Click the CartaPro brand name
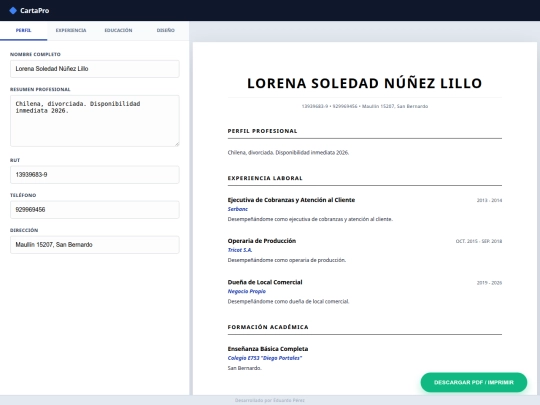This screenshot has width=540, height=405. tap(34, 11)
